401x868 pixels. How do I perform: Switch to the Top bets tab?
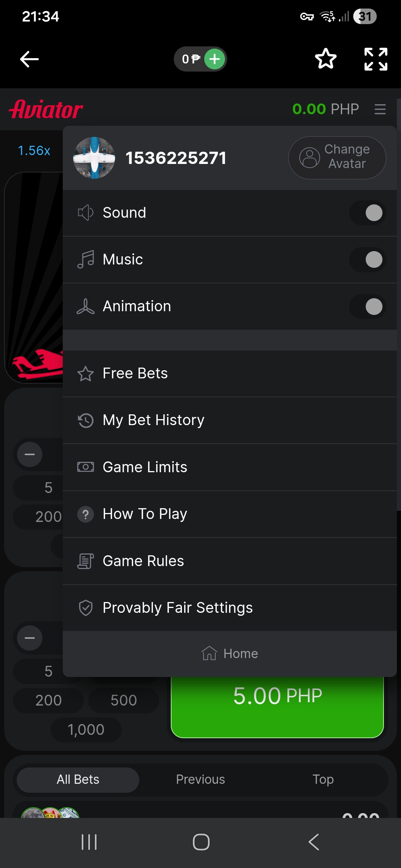[323, 779]
